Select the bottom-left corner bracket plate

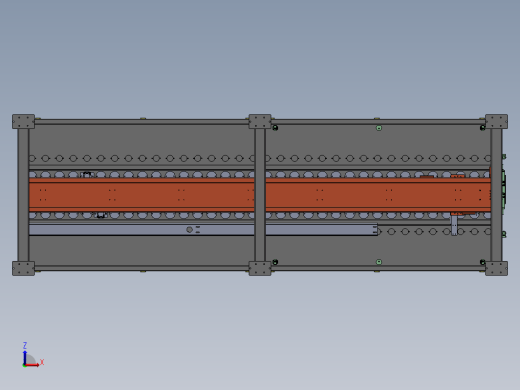point(23,269)
